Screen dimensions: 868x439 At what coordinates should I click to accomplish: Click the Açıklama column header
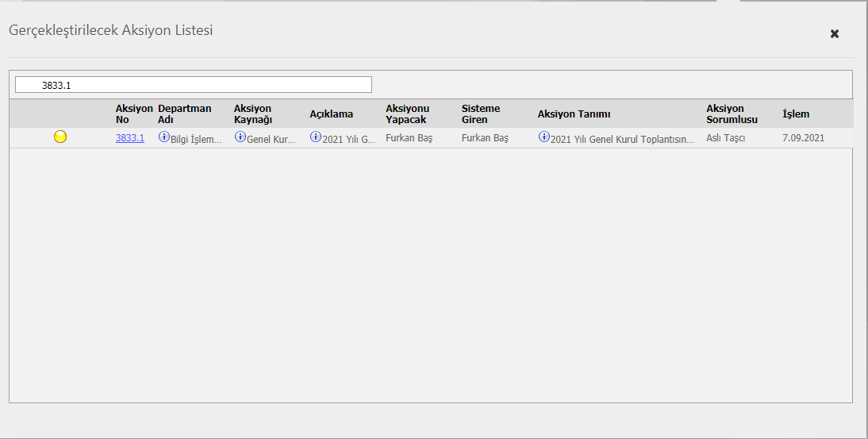332,114
